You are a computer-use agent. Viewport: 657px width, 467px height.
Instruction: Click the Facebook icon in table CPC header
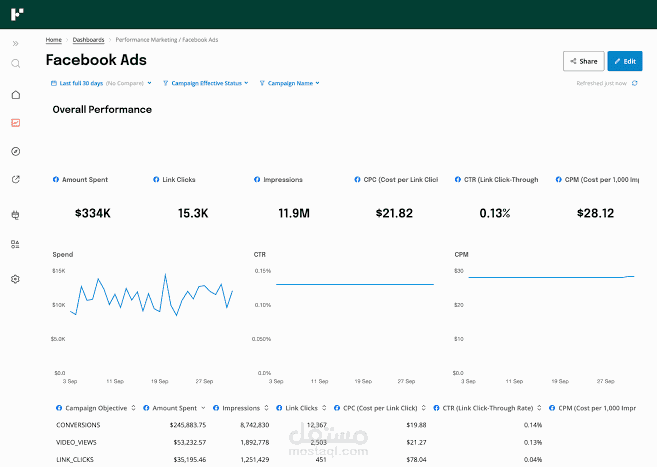tap(337, 408)
